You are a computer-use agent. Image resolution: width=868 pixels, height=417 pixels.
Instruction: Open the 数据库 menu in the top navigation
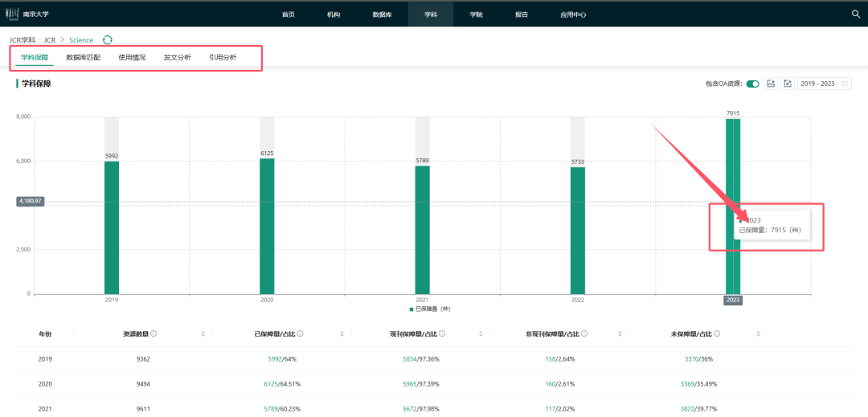point(383,14)
